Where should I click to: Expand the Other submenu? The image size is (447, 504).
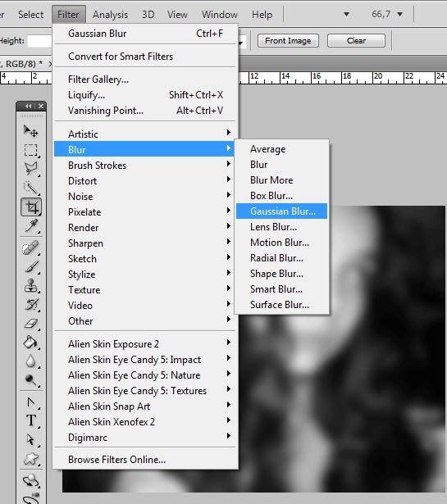point(145,320)
